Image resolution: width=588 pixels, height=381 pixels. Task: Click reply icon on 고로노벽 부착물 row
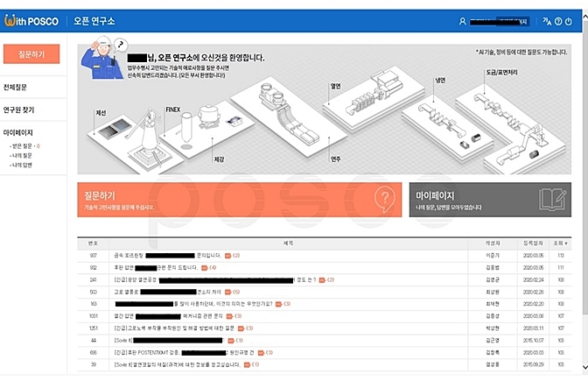pos(241,328)
